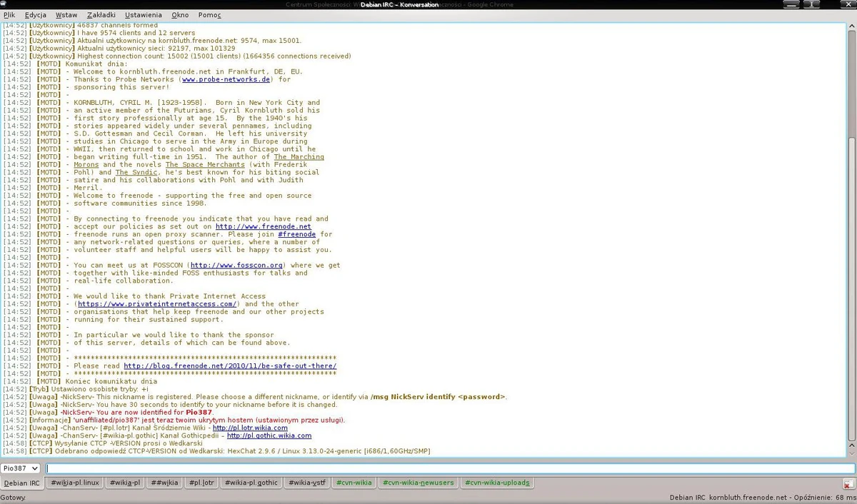Viewport: 857px width, 504px height.
Task: Switch to the #pl.lotr channel tab
Action: 201,483
